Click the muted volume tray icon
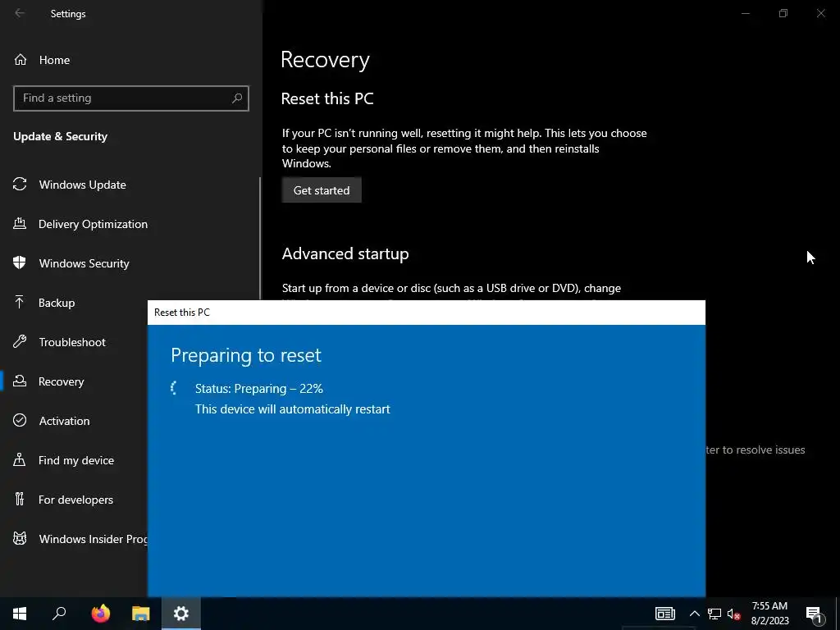The height and width of the screenshot is (630, 840). coord(734,614)
